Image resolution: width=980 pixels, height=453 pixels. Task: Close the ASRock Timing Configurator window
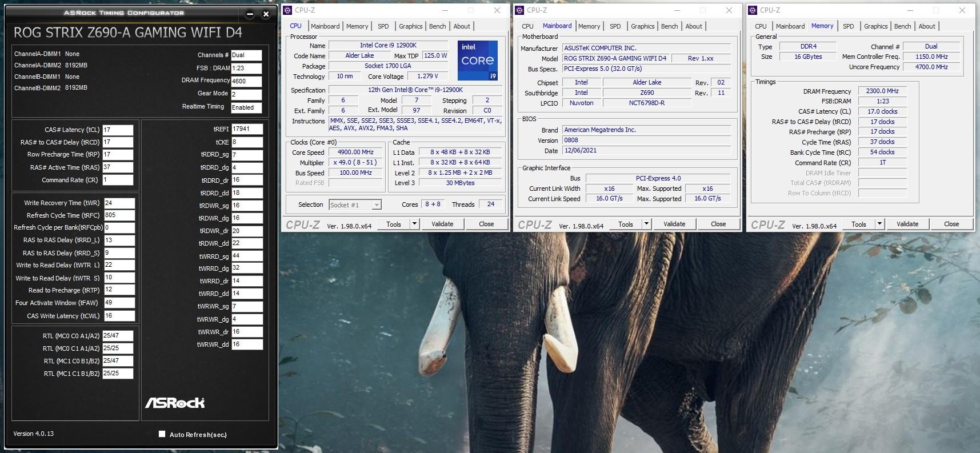tap(266, 14)
